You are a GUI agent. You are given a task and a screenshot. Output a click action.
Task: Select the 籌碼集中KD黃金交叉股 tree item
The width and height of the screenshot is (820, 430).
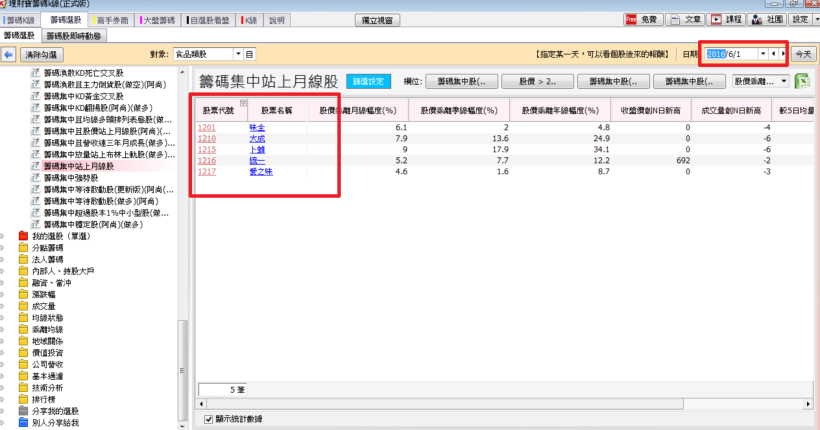coord(83,96)
